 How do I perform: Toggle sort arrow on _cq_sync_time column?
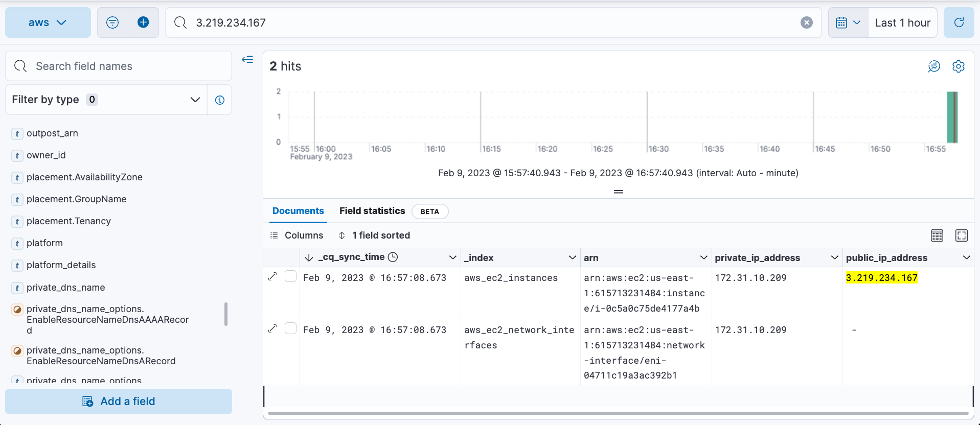pyautogui.click(x=309, y=257)
